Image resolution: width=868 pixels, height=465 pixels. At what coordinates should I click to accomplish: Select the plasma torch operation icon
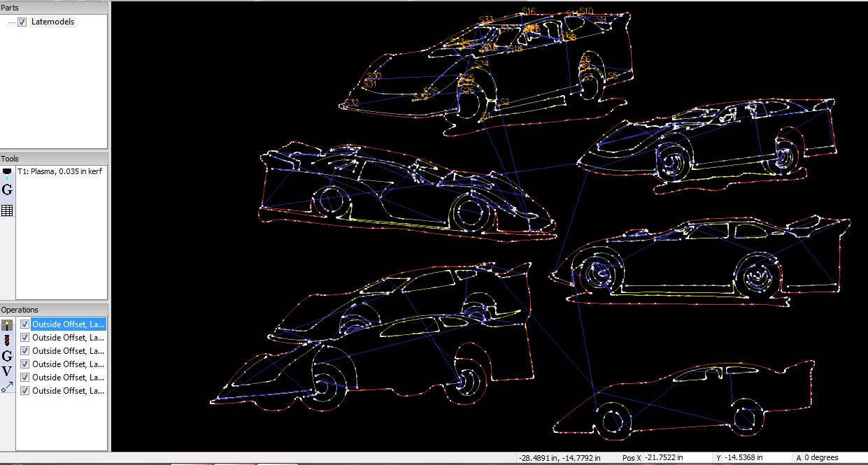click(7, 324)
